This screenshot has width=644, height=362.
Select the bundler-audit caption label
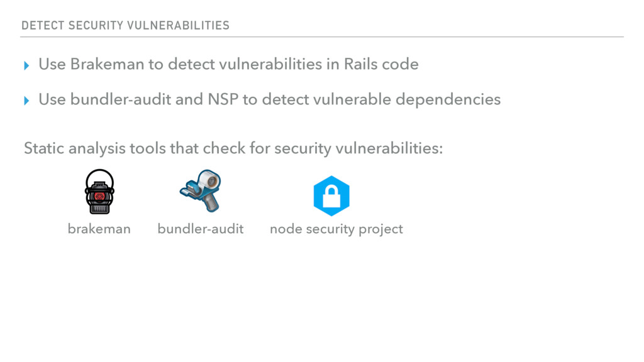(201, 229)
